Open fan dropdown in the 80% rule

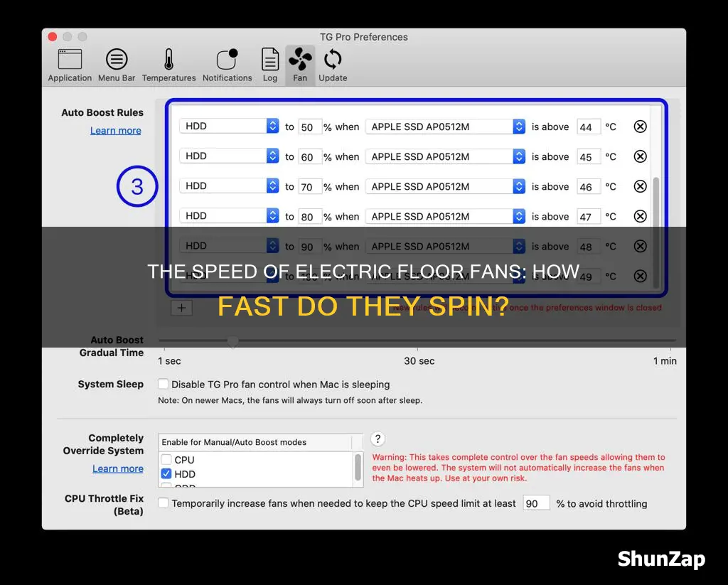[229, 216]
